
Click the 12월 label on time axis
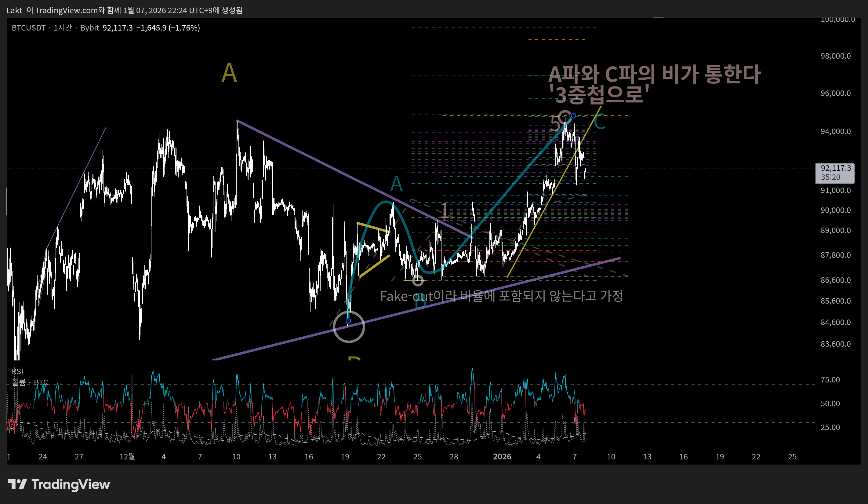coord(127,456)
